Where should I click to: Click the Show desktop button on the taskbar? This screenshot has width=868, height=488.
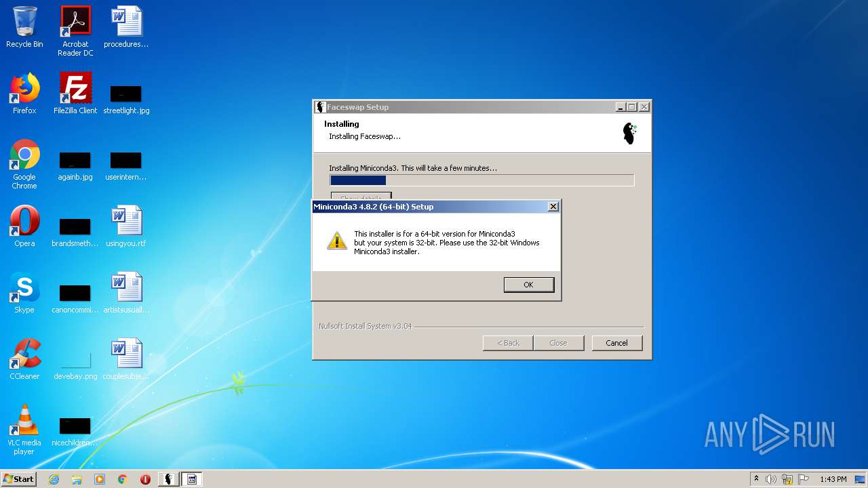[x=861, y=479]
